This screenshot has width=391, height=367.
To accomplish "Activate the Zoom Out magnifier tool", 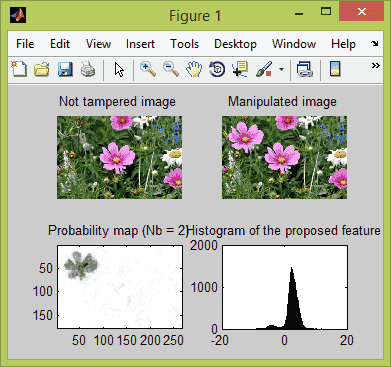I will coord(171,69).
